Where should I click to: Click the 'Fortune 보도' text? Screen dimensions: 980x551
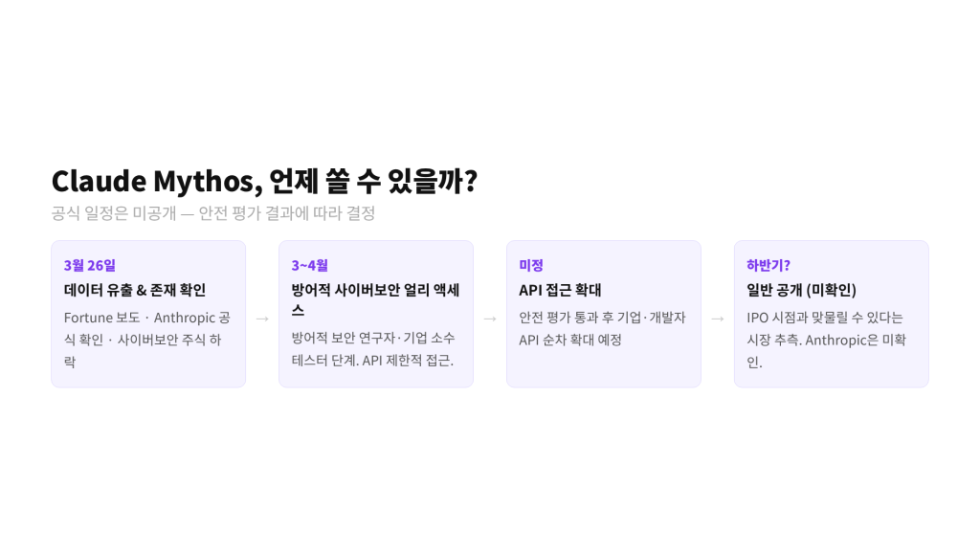(x=101, y=318)
